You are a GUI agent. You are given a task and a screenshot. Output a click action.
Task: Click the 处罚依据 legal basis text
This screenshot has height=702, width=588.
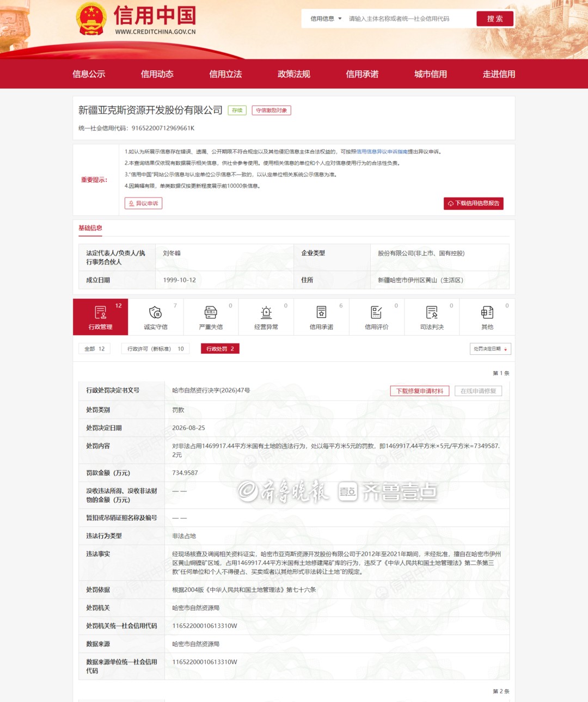(244, 590)
